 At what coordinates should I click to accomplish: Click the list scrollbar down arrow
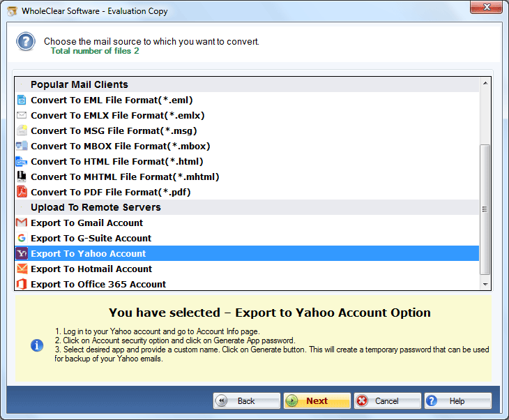coord(485,284)
